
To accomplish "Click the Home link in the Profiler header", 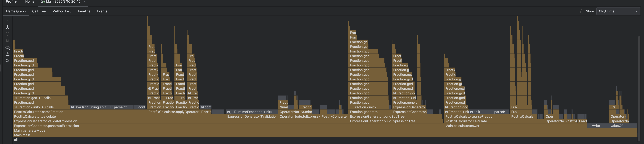I will point(30,2).
